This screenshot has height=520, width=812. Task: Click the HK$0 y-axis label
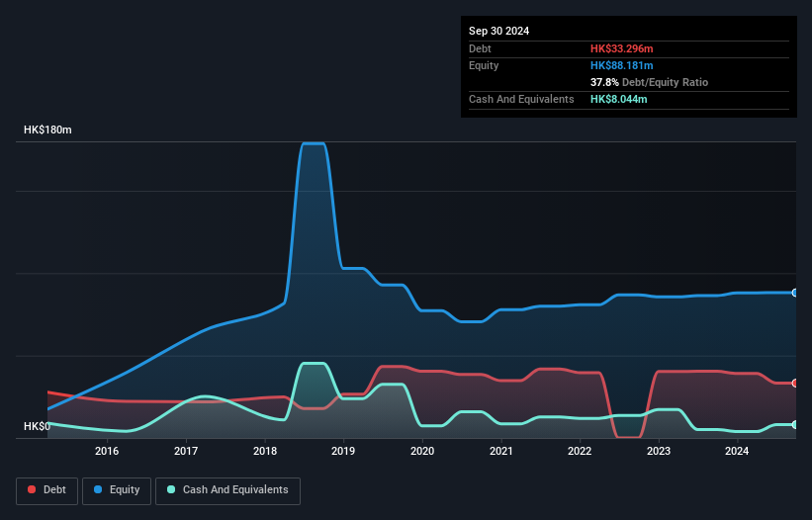[x=38, y=426]
